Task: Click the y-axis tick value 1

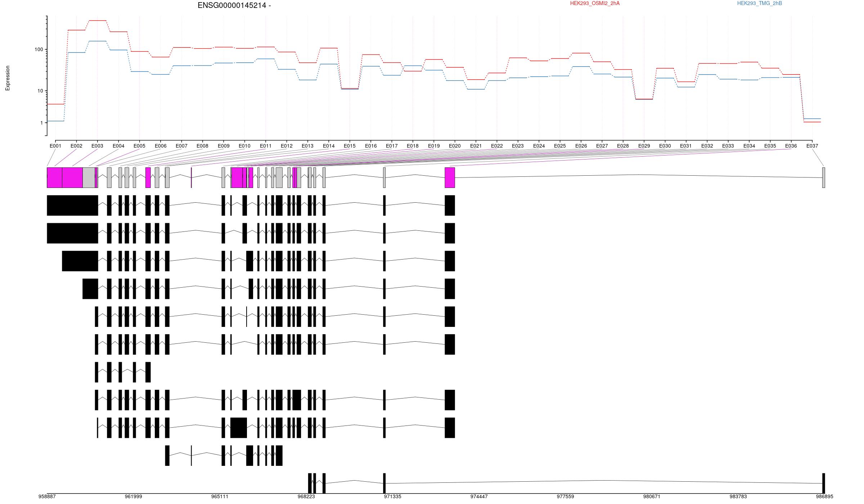Action: pyautogui.click(x=41, y=123)
